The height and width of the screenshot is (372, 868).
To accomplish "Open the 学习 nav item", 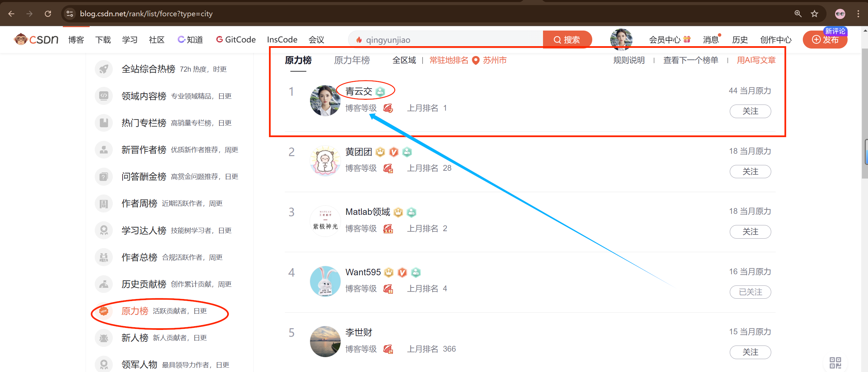I will (130, 40).
